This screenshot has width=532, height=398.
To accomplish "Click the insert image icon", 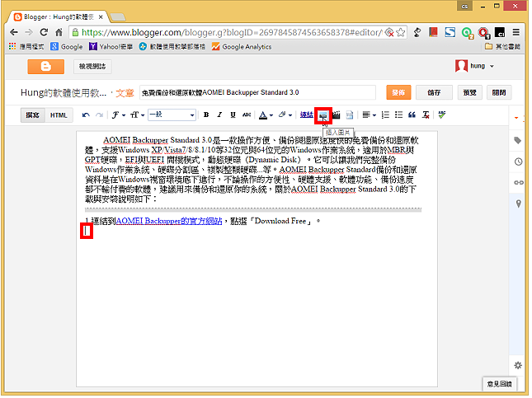I will click(x=323, y=115).
